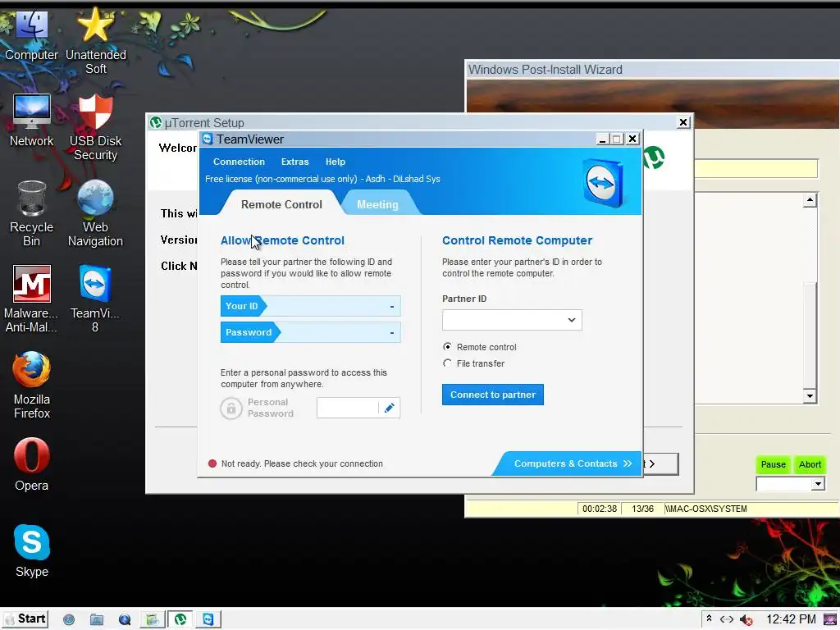Image resolution: width=840 pixels, height=630 pixels.
Task: Click scroll up arrow in Post-Install Wizard
Action: pos(810,200)
